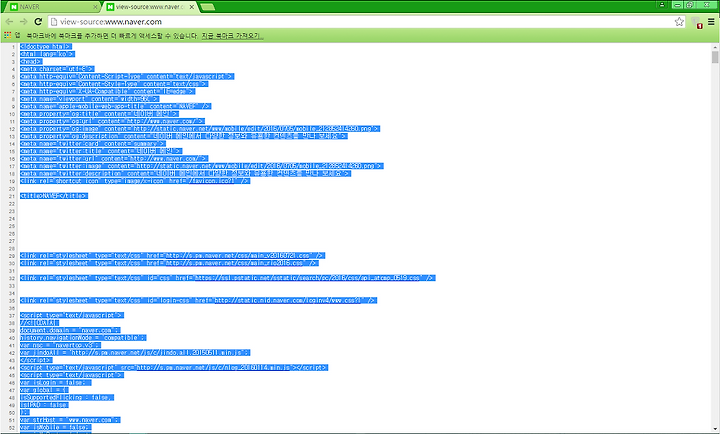Click the Chrome user profile icon
This screenshot has height=434, width=720.
pyautogui.click(x=662, y=5)
